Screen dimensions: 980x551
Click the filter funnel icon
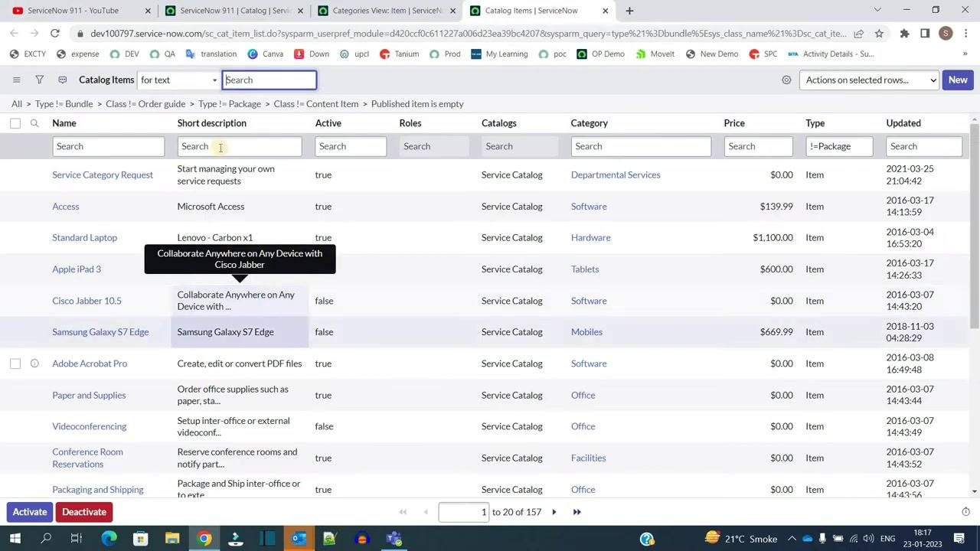pos(39,80)
